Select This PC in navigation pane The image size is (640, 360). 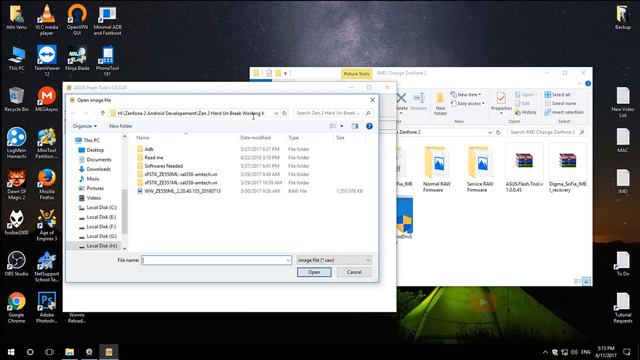(87, 140)
